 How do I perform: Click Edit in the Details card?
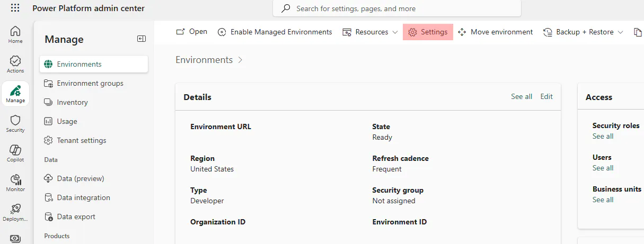[546, 96]
